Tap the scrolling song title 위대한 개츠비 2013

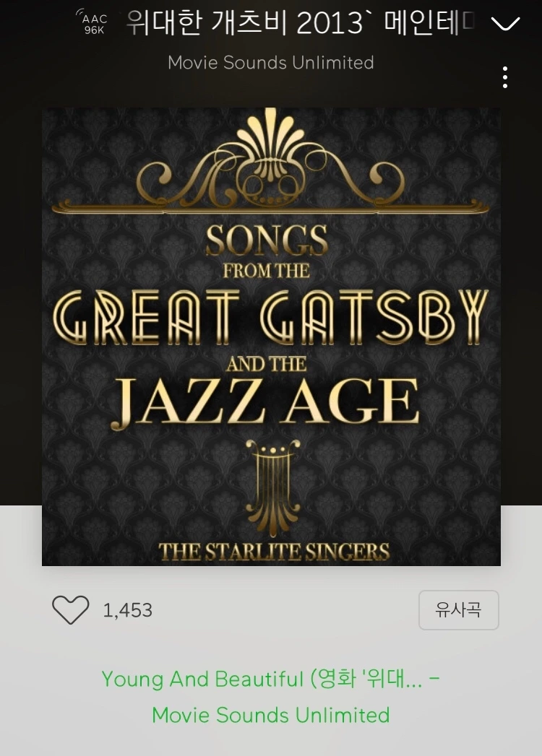(x=301, y=22)
